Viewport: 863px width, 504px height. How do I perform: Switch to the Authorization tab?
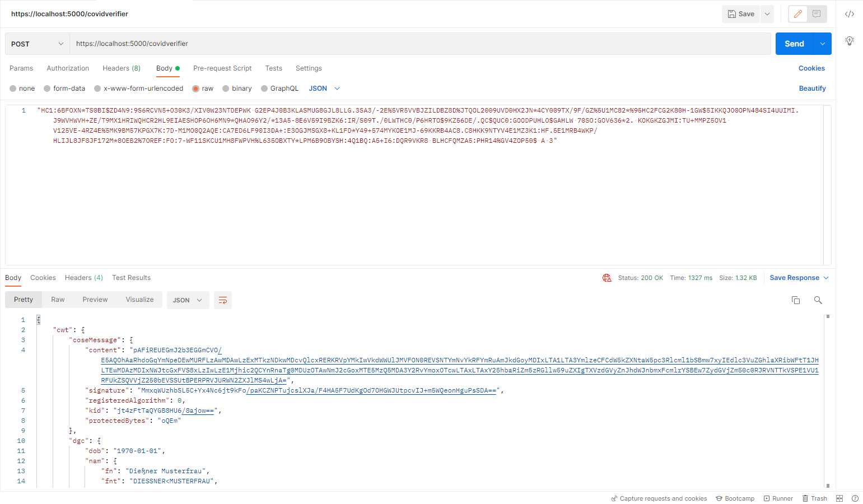(x=68, y=68)
